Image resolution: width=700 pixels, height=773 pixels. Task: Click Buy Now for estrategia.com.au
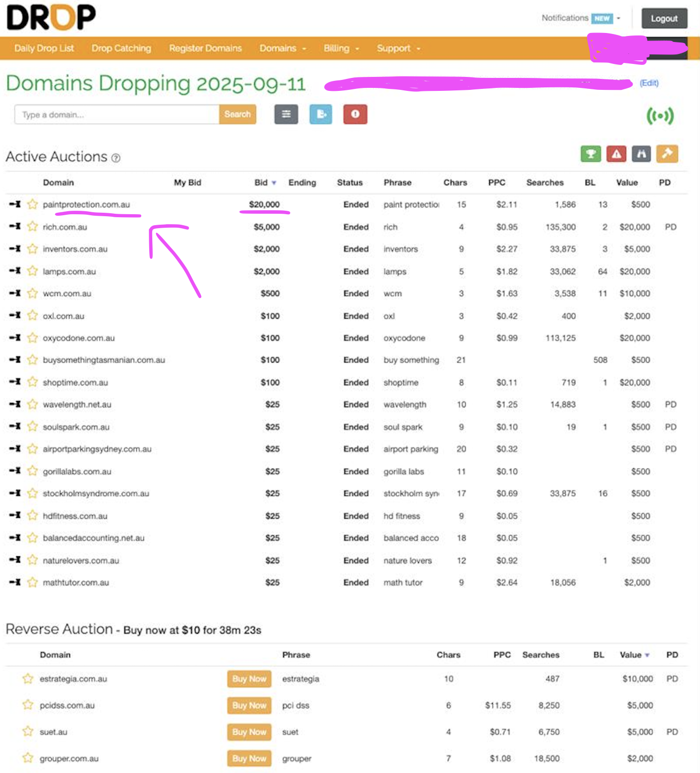tap(249, 679)
